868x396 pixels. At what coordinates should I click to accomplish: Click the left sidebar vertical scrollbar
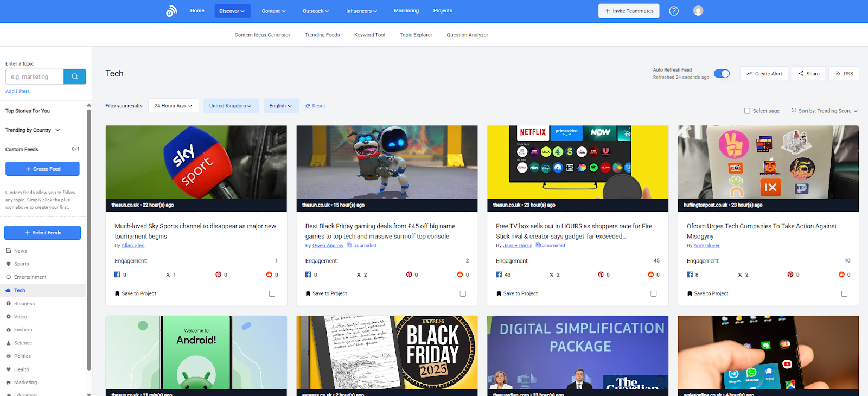click(x=89, y=239)
